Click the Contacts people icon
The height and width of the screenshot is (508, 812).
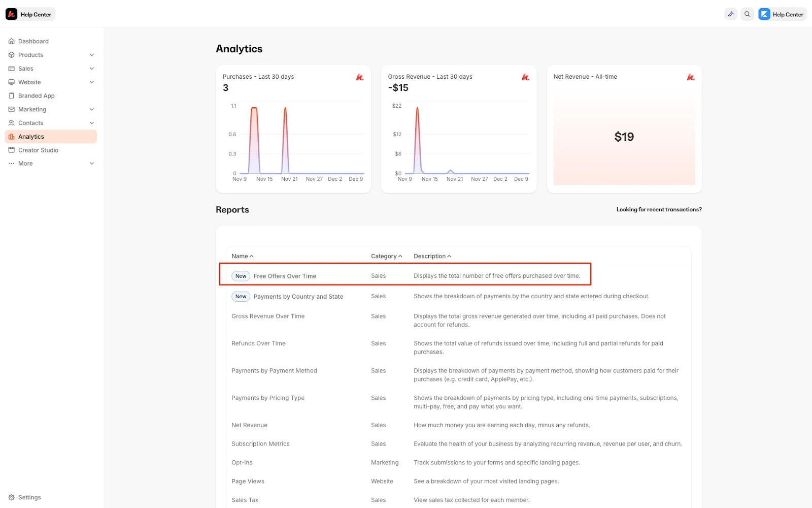tap(11, 123)
